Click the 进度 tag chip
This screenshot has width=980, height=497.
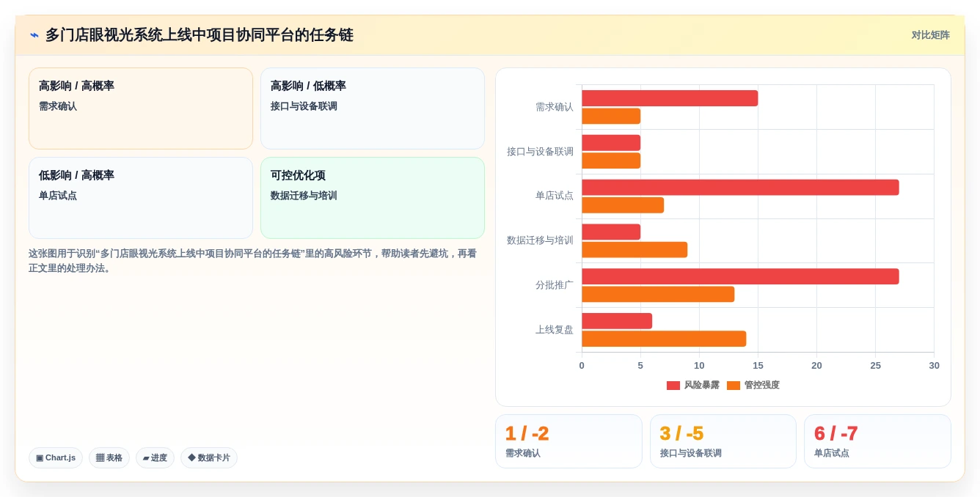point(155,457)
